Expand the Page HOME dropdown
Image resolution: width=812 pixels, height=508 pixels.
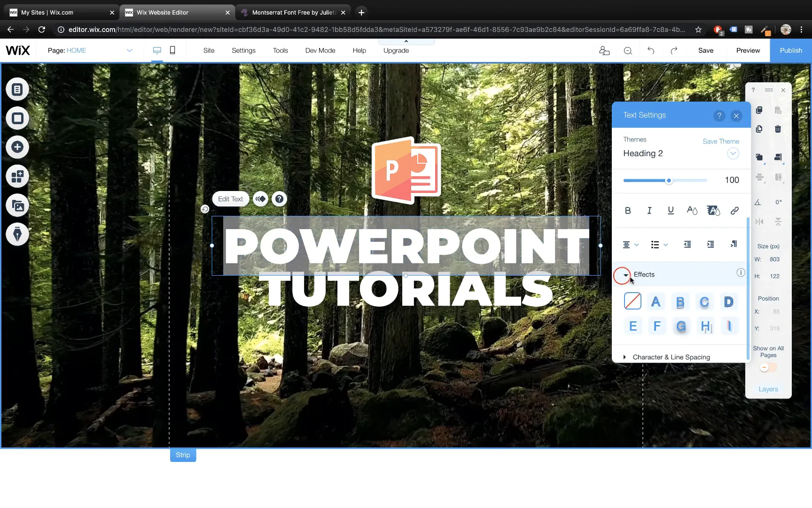tap(129, 50)
